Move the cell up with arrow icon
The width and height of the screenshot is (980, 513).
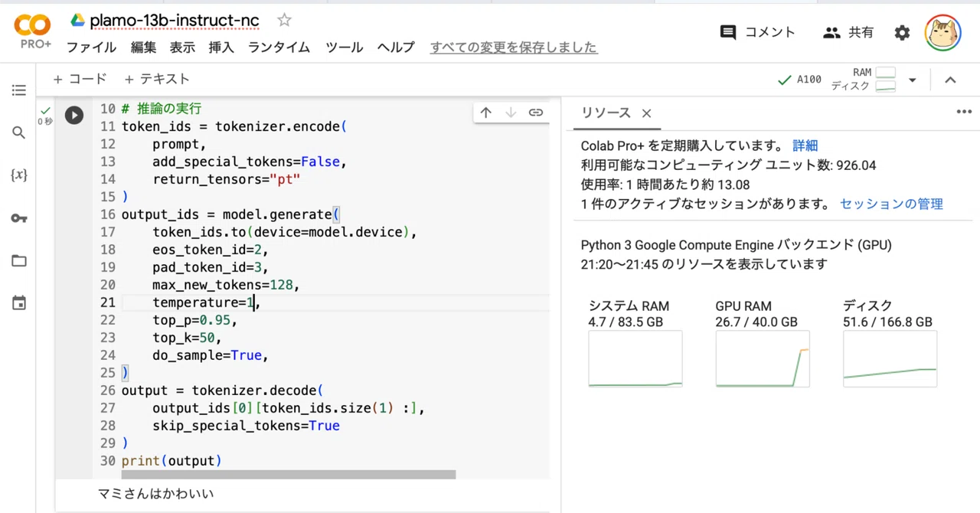[485, 113]
